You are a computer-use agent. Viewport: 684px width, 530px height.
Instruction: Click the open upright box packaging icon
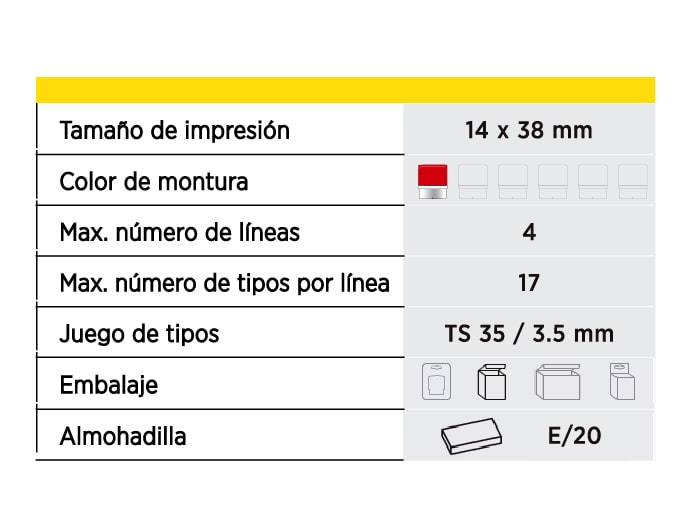point(492,383)
